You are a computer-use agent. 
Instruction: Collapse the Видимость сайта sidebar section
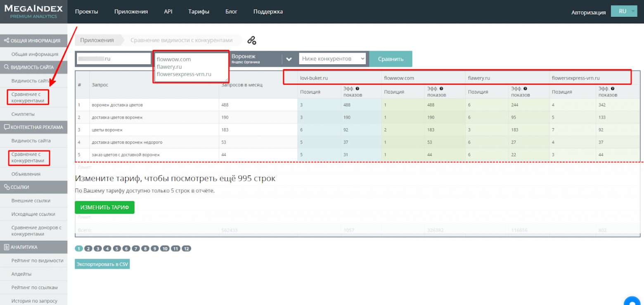pyautogui.click(x=33, y=67)
